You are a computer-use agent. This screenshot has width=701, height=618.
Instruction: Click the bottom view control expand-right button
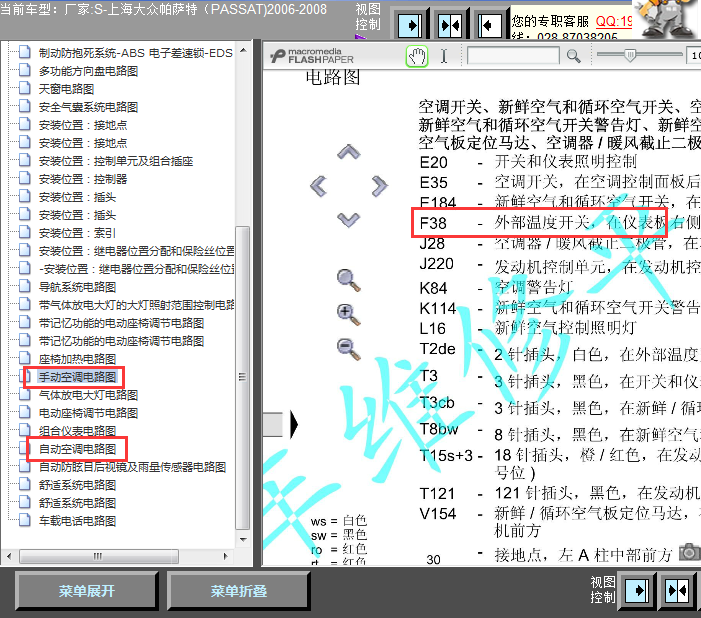tap(637, 591)
